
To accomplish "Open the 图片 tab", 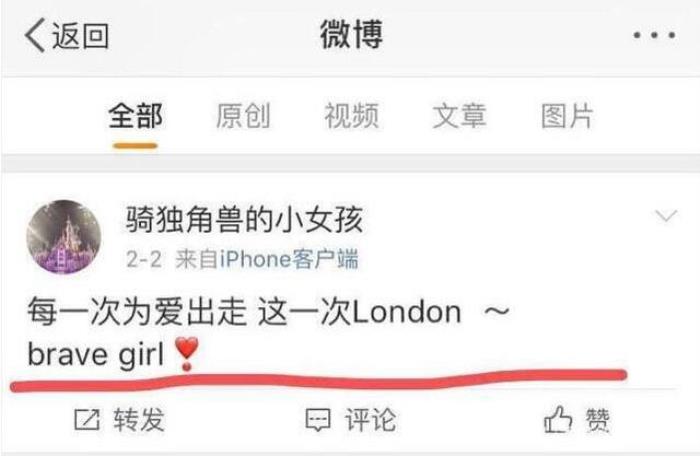I will click(x=567, y=116).
